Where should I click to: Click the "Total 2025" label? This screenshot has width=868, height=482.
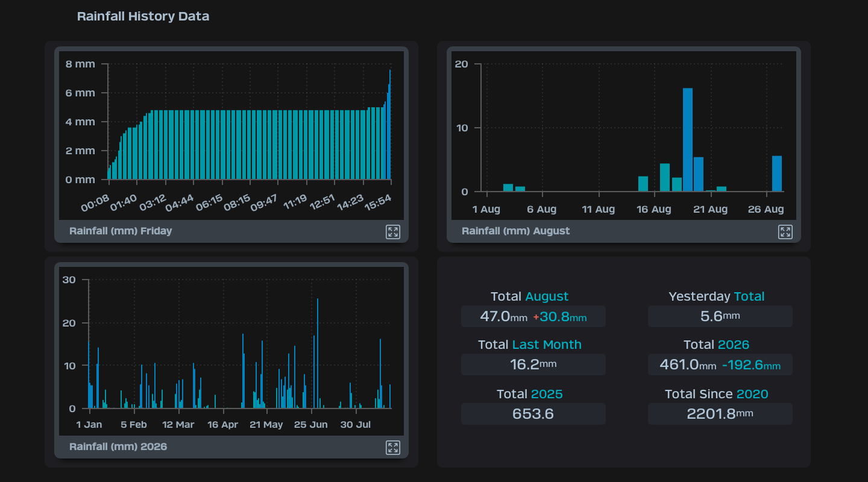coord(529,394)
